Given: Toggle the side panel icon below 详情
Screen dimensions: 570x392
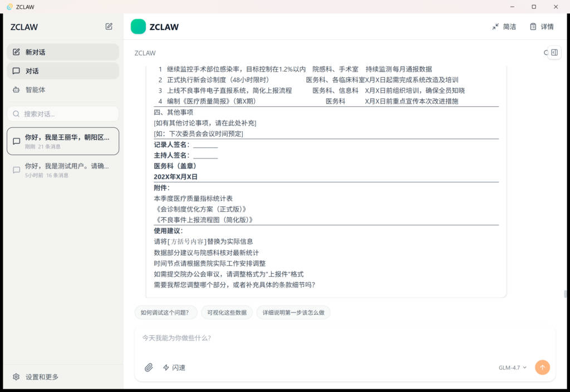Looking at the screenshot, I should (x=554, y=52).
